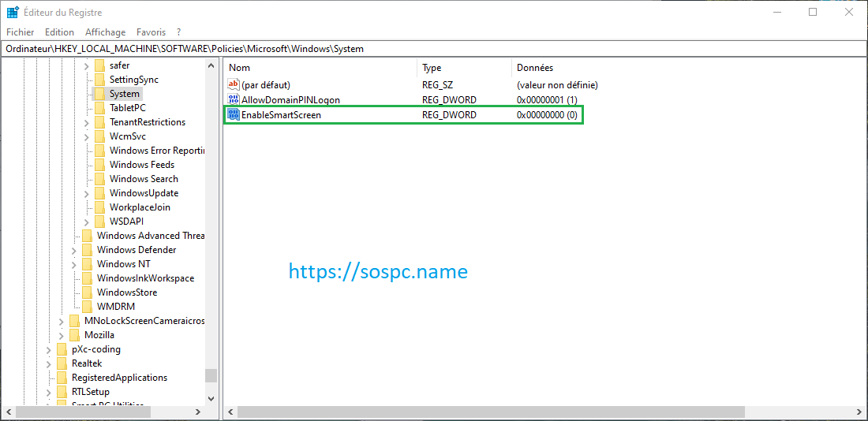Click the Mozilla folder icon
Screen dimensions: 868x421
tap(74, 335)
